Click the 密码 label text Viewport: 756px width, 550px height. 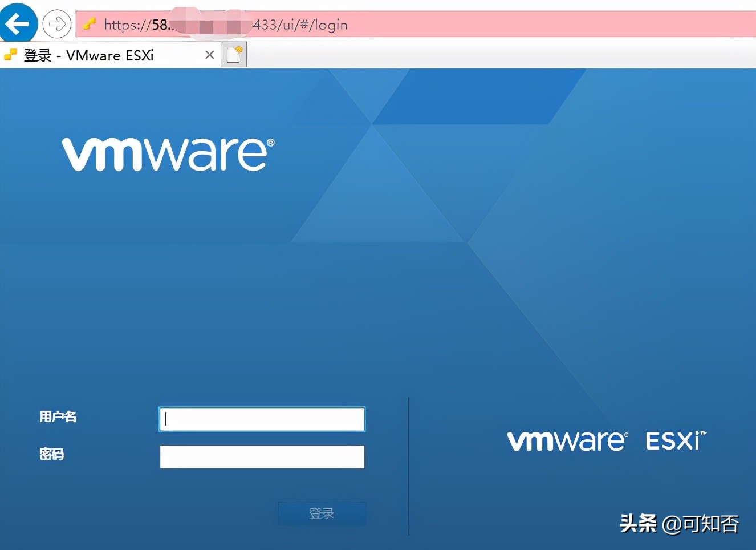pos(51,454)
